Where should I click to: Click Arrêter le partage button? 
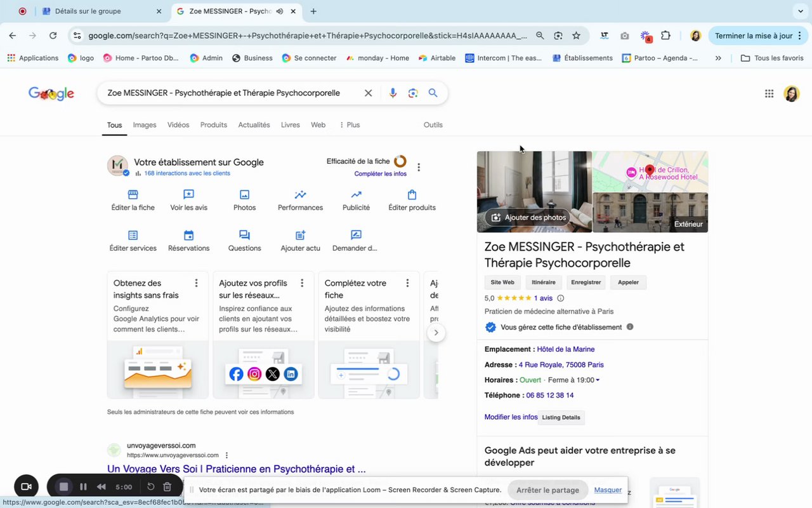pyautogui.click(x=547, y=490)
